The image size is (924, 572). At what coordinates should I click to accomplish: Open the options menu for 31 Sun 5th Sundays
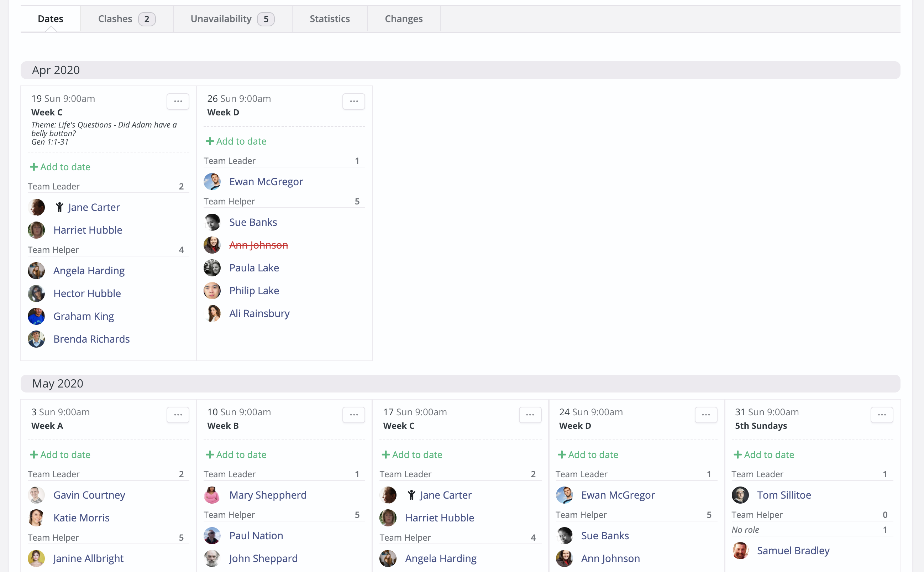pos(881,415)
